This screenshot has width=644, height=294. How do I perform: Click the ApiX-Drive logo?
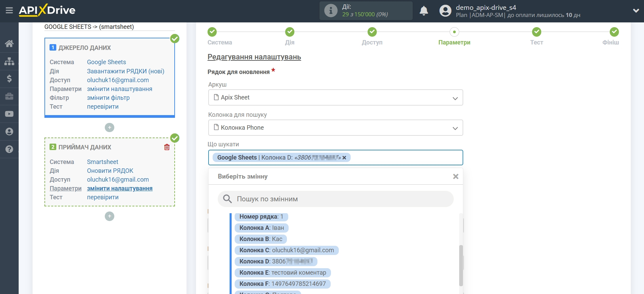point(47,10)
